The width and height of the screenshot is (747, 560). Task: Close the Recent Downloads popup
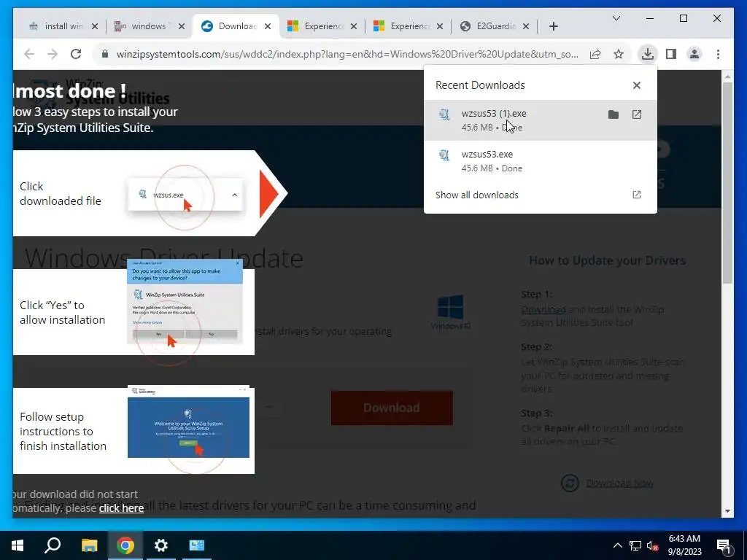click(x=636, y=85)
